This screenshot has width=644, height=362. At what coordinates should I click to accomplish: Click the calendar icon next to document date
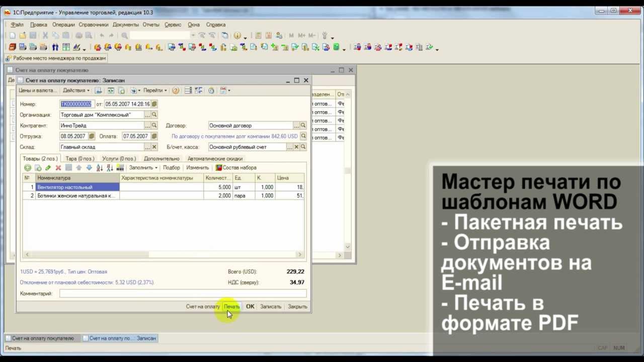pyautogui.click(x=154, y=104)
